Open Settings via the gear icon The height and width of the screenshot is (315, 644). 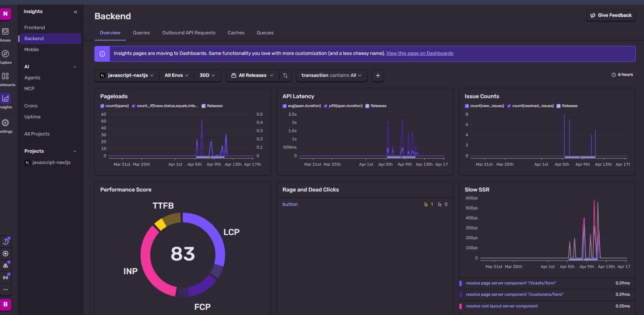click(5, 122)
